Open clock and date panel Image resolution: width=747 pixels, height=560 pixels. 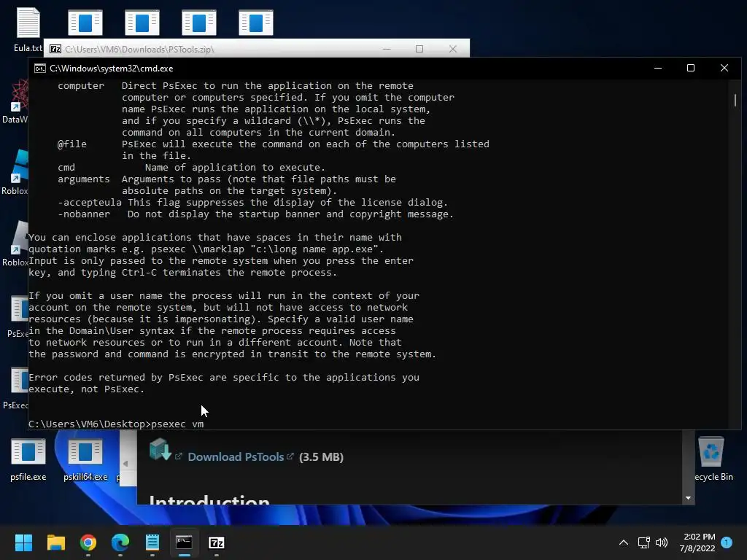pyautogui.click(x=698, y=542)
